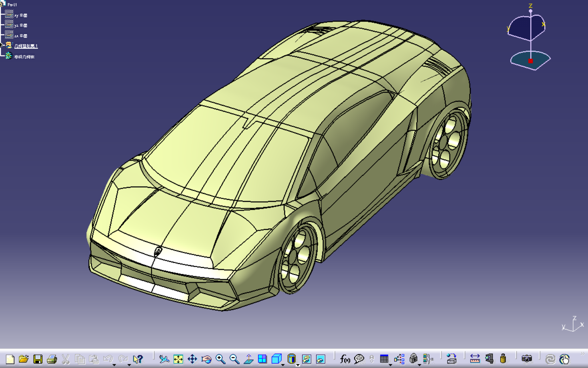Expand the render style dropdown arrow

[298, 365]
